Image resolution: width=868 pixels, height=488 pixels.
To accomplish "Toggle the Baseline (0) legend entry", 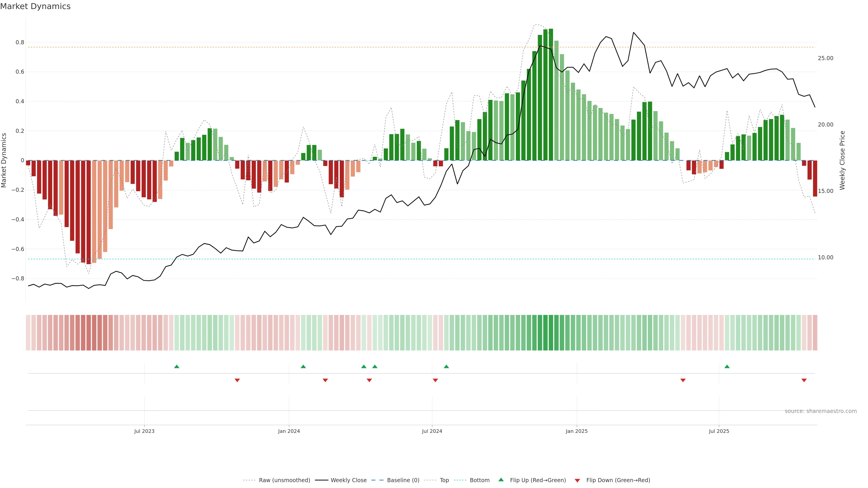I will click(x=403, y=480).
